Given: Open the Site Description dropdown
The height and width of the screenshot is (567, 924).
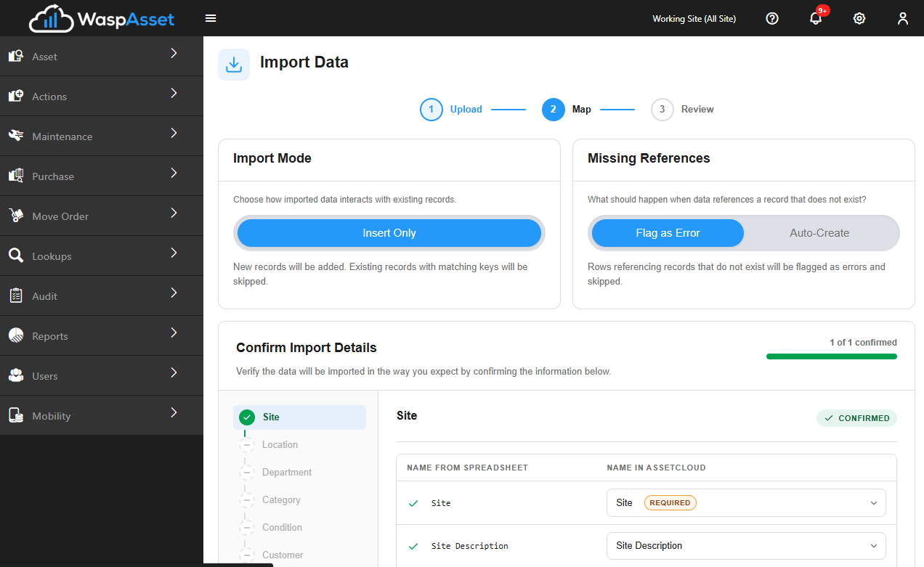Looking at the screenshot, I should point(746,546).
